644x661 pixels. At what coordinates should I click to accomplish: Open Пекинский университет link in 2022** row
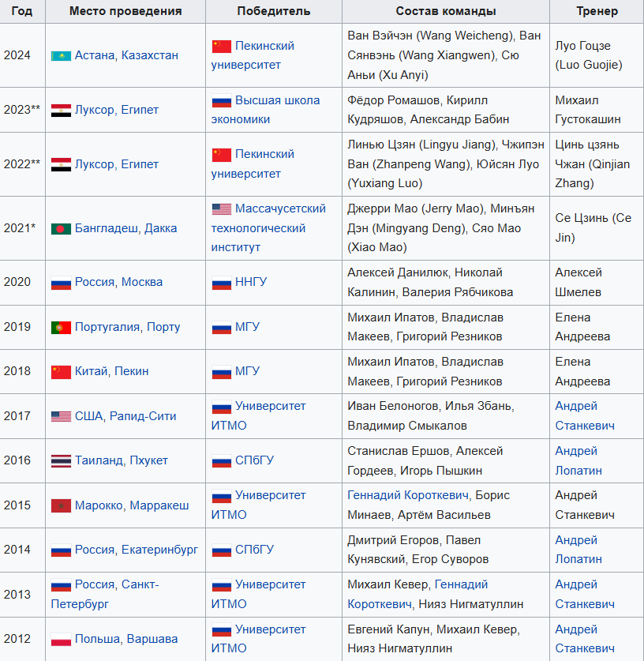(253, 164)
